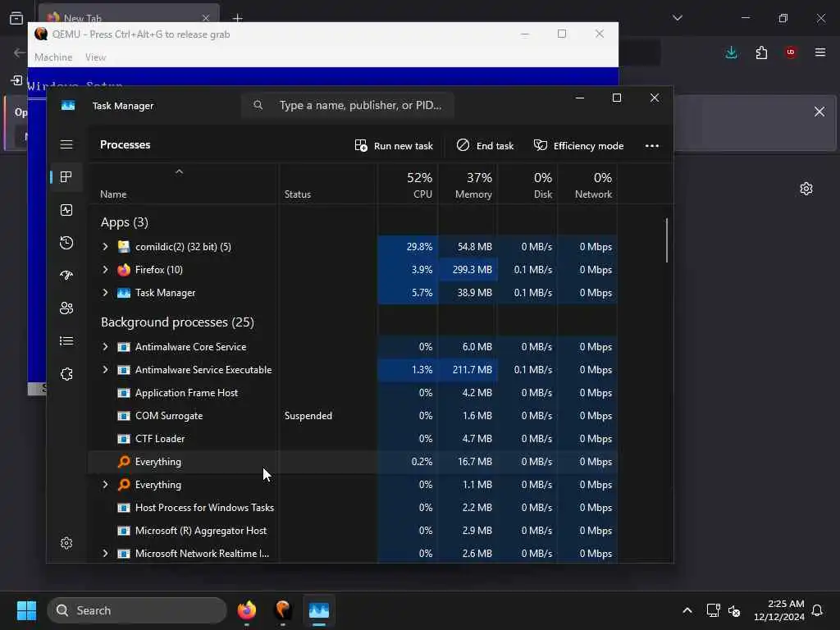Open the Machine menu in QEMU

tap(53, 57)
